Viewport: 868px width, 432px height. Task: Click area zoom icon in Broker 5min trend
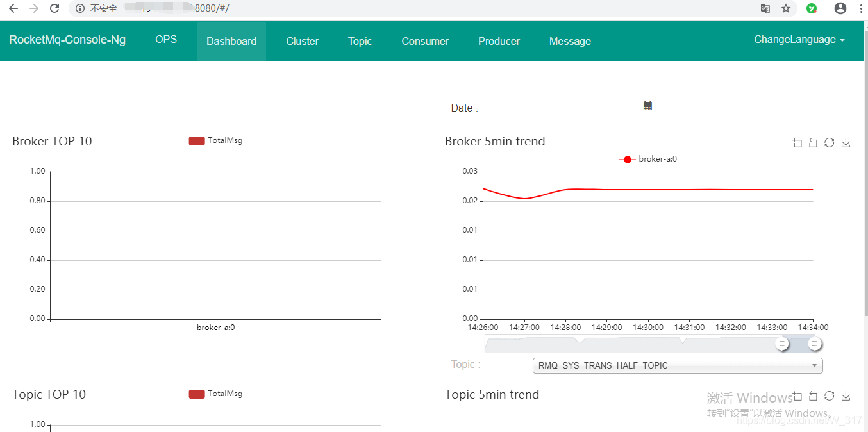pyautogui.click(x=797, y=143)
